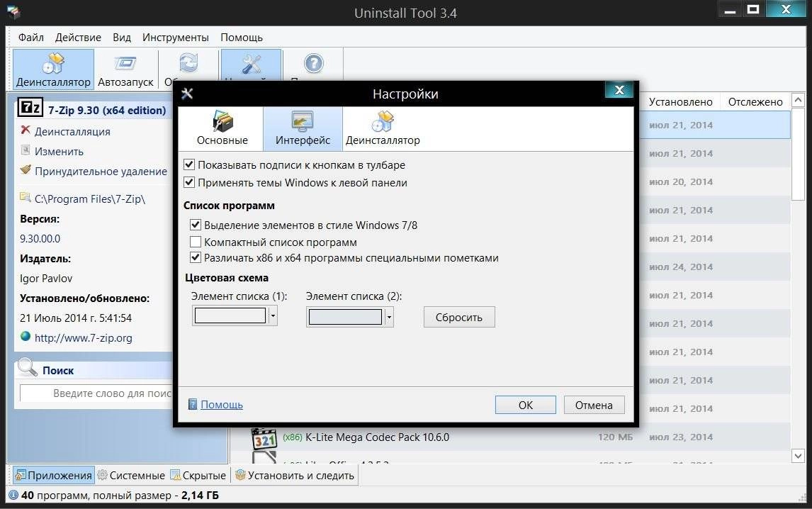This screenshot has width=812, height=509.
Task: Click the K-Lite 321 clapperboard icon
Action: pyautogui.click(x=264, y=438)
